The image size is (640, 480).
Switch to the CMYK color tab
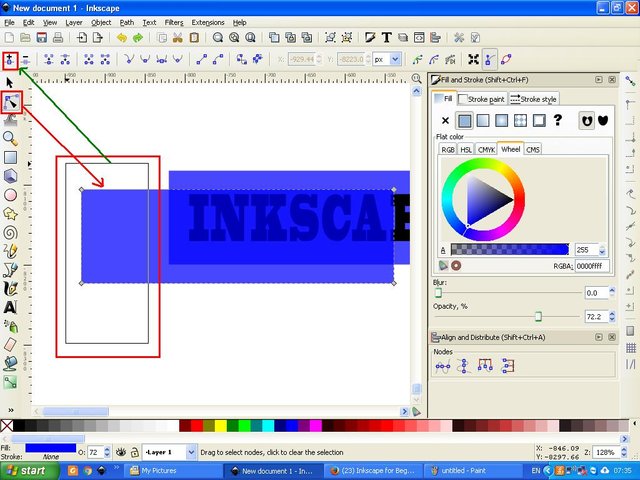coord(486,150)
